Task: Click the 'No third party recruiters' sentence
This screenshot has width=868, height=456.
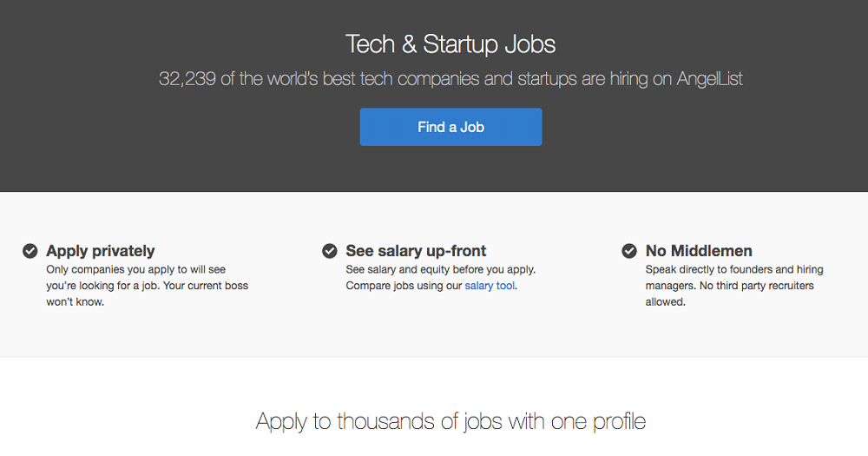Action: pyautogui.click(x=746, y=286)
